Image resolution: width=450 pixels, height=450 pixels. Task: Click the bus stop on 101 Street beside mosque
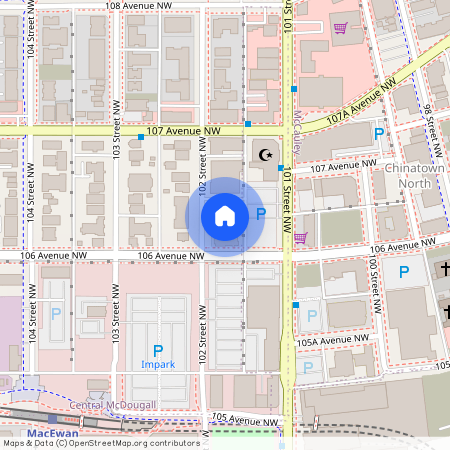(x=281, y=168)
